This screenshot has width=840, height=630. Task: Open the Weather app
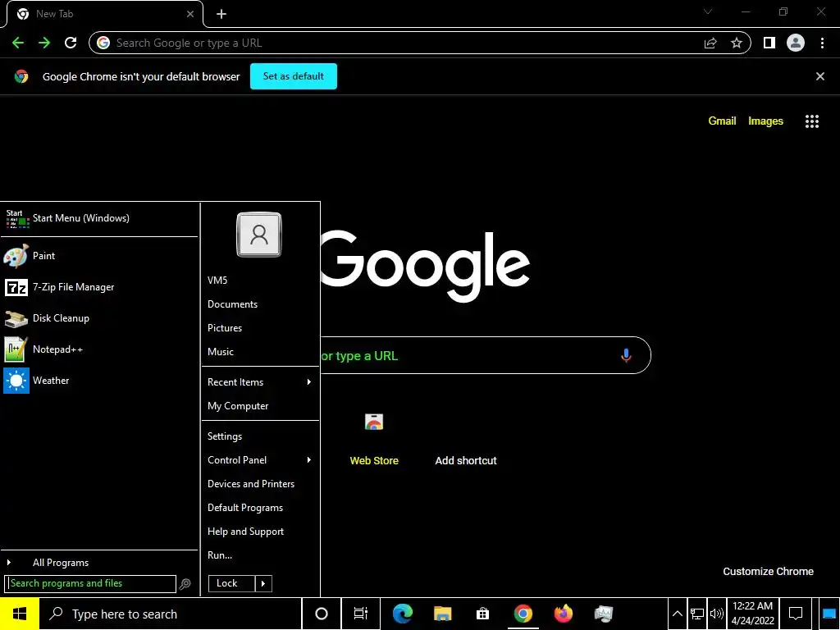pyautogui.click(x=99, y=381)
